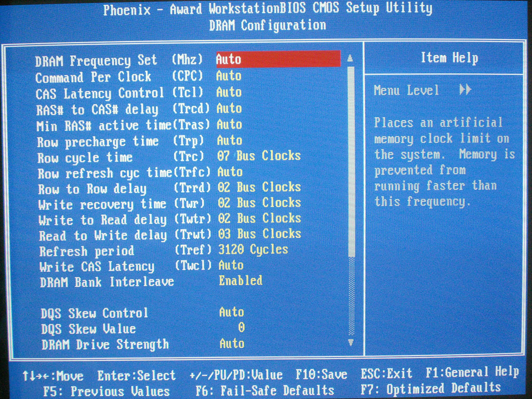This screenshot has height=399, width=532.
Task: Click the Menu Level double-arrow indicator
Action: (x=465, y=90)
